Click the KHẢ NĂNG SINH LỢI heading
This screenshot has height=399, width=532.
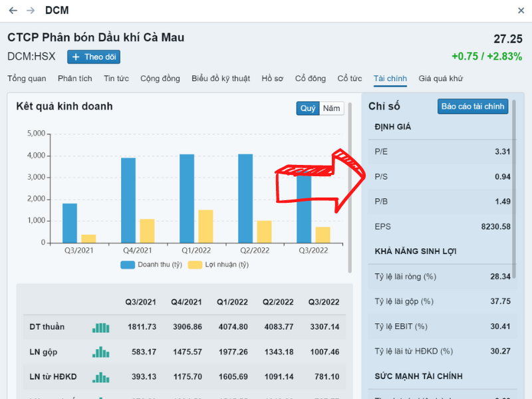[x=415, y=251]
